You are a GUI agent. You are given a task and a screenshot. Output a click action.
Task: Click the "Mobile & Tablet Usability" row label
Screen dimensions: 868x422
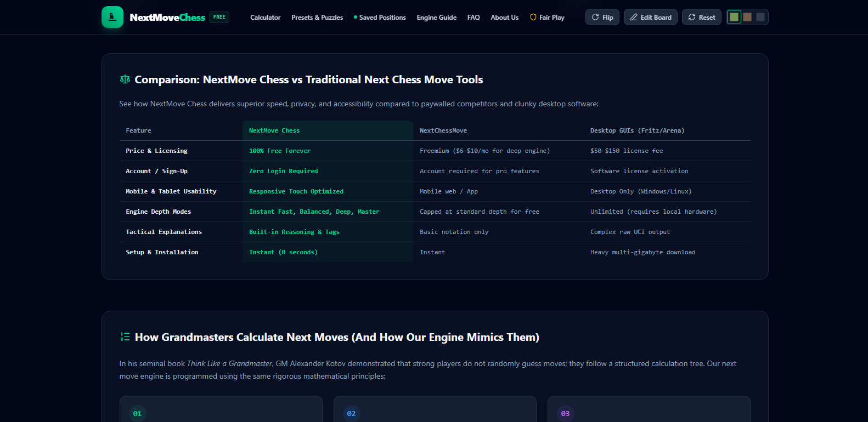pos(171,191)
